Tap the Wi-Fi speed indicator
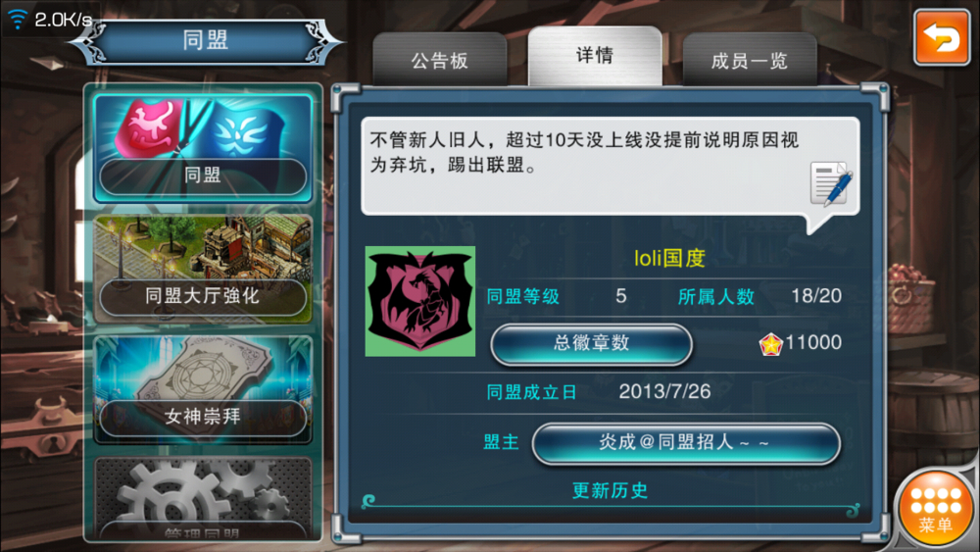This screenshot has width=980, height=552. 51,20
